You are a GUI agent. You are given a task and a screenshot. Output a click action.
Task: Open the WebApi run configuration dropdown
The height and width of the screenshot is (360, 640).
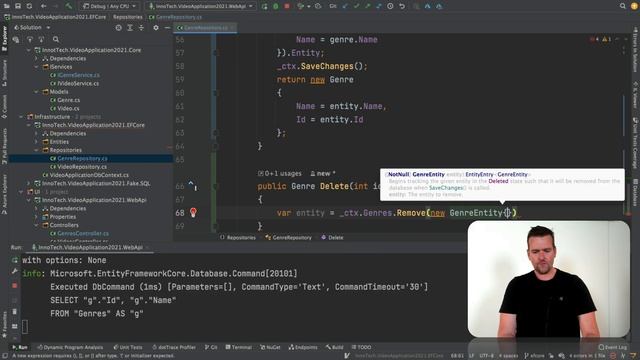click(200, 6)
